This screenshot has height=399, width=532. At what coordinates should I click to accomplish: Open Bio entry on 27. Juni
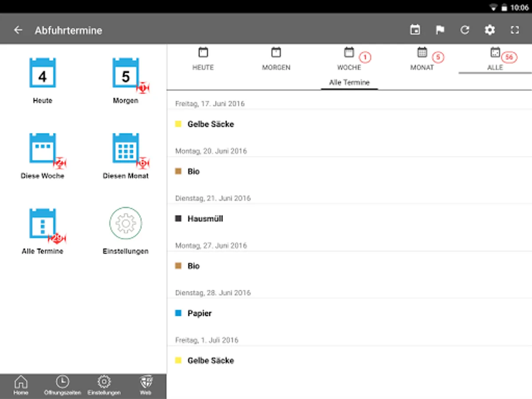[x=349, y=266]
